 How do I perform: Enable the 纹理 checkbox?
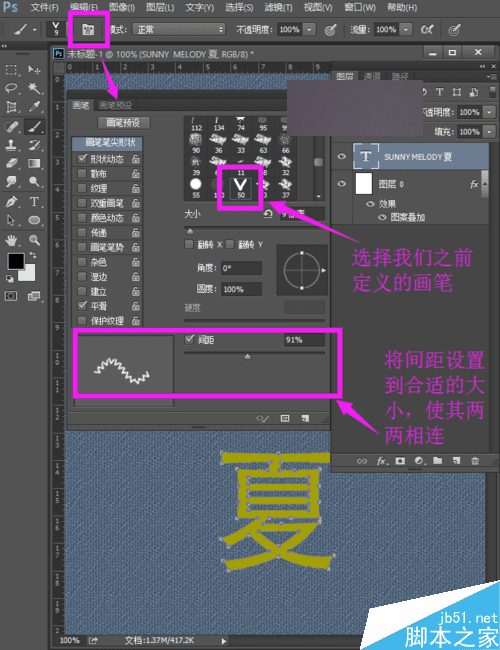(x=82, y=188)
